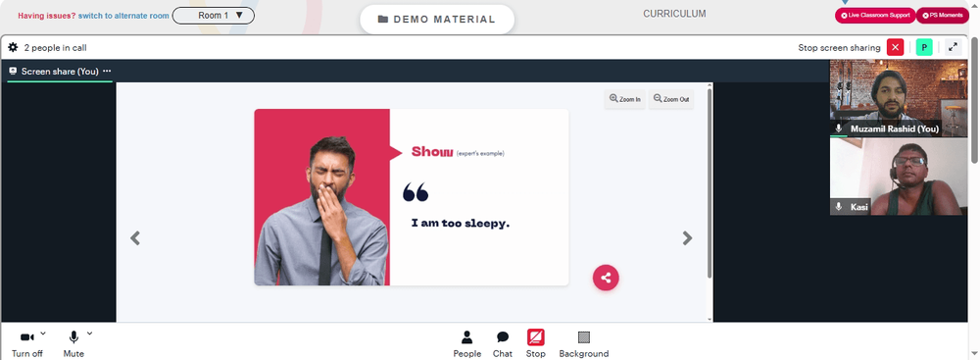Turn off the camera
This screenshot has width=980, height=360.
26,343
